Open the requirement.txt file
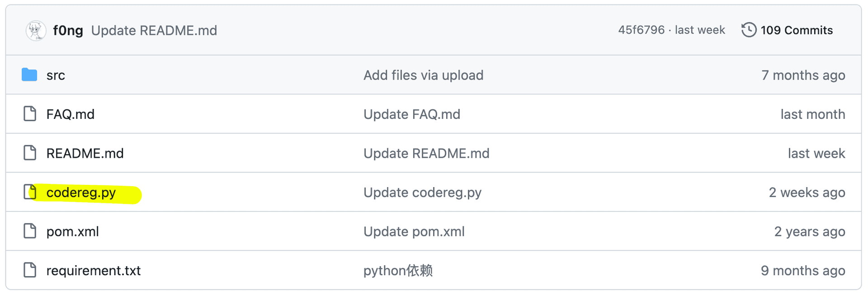This screenshot has height=296, width=868. (x=94, y=271)
